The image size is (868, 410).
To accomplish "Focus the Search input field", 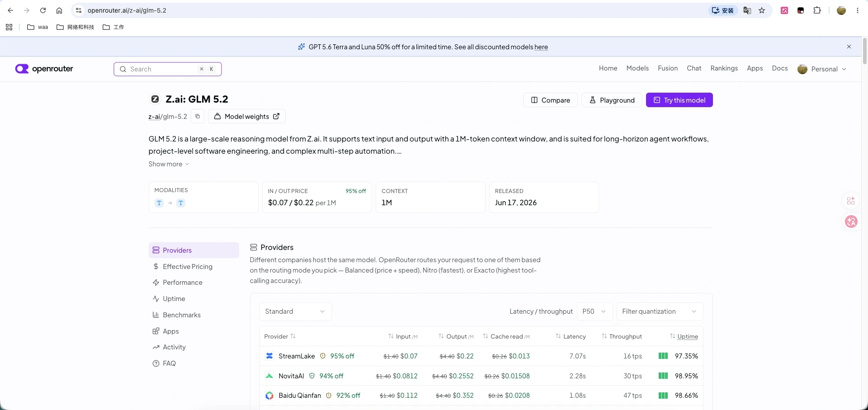I will pyautogui.click(x=168, y=69).
